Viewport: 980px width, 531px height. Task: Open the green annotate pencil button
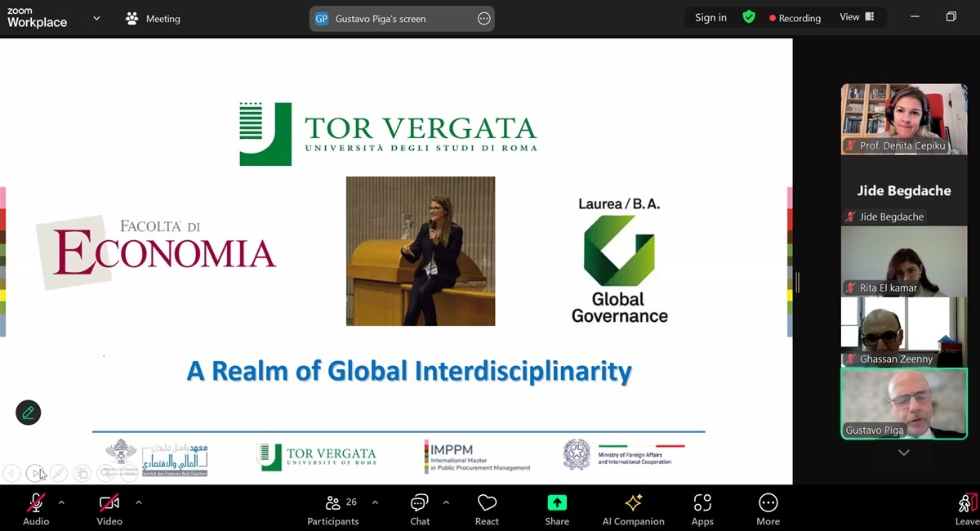[x=29, y=413]
